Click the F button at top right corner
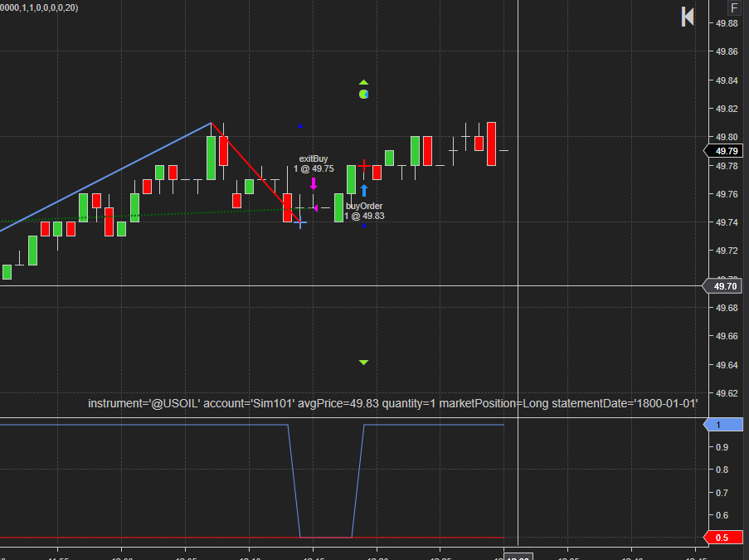 [x=734, y=7]
